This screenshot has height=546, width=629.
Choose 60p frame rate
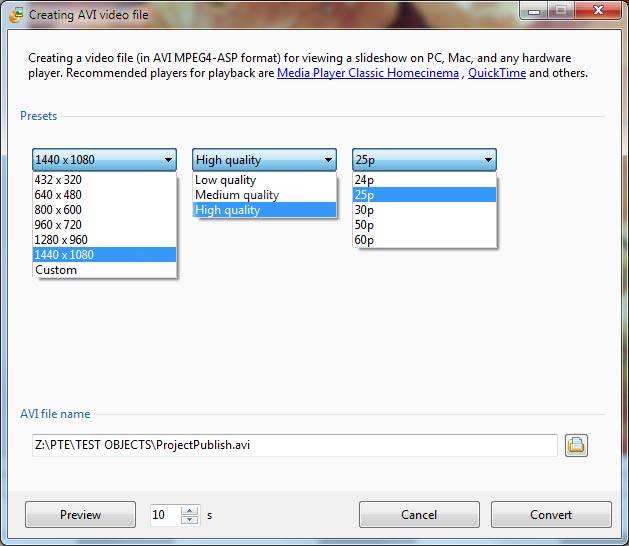pos(365,240)
